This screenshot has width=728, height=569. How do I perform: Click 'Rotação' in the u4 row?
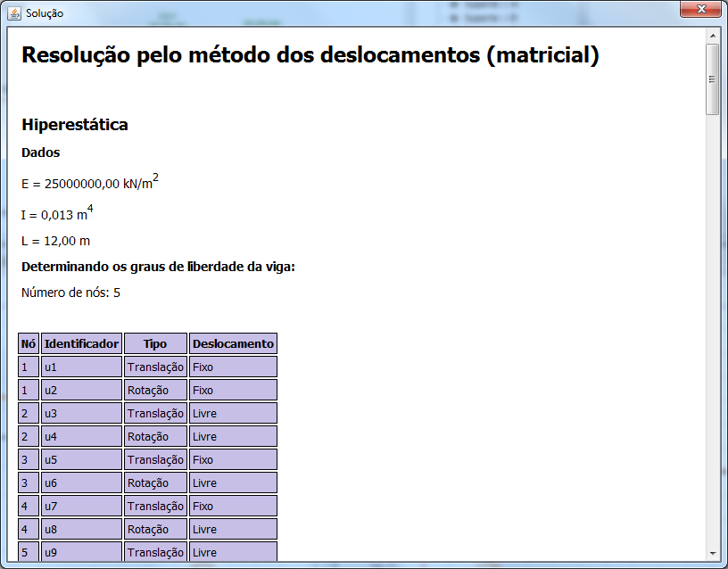click(155, 436)
